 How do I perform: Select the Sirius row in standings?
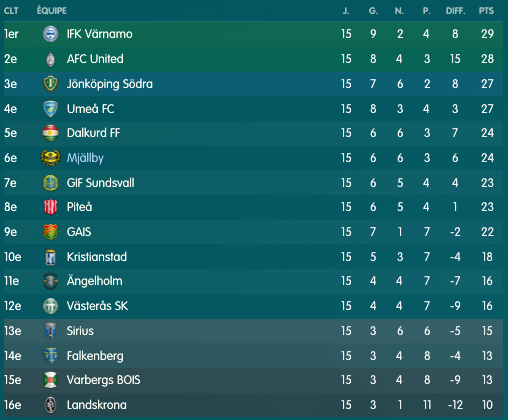point(253,331)
